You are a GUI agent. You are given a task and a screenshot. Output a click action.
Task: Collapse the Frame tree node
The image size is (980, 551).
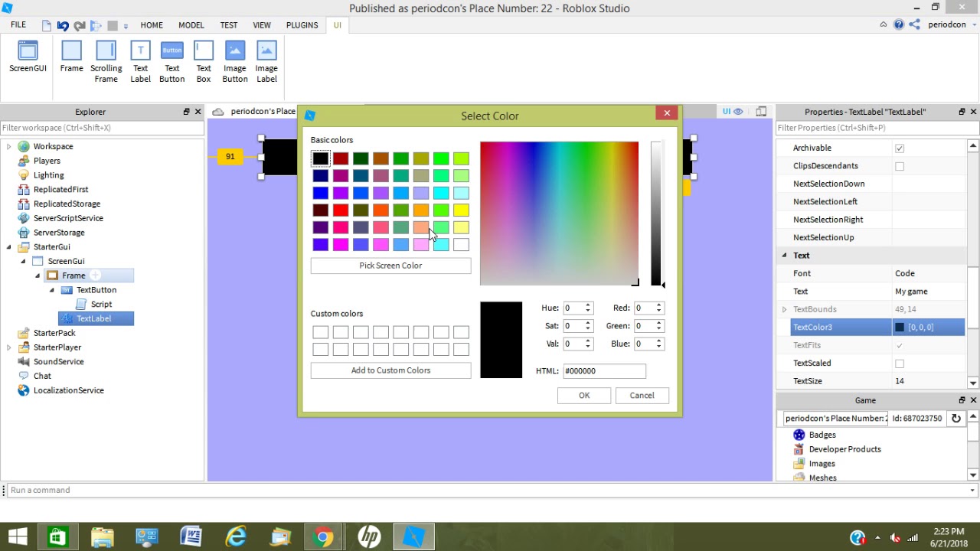(38, 275)
